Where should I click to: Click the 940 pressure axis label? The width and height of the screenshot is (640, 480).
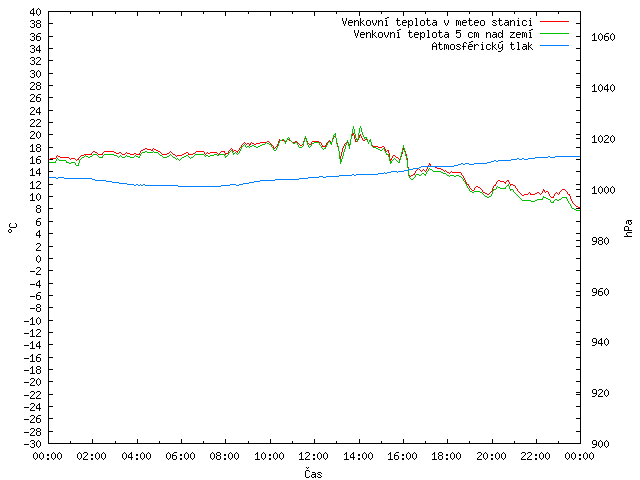600,342
